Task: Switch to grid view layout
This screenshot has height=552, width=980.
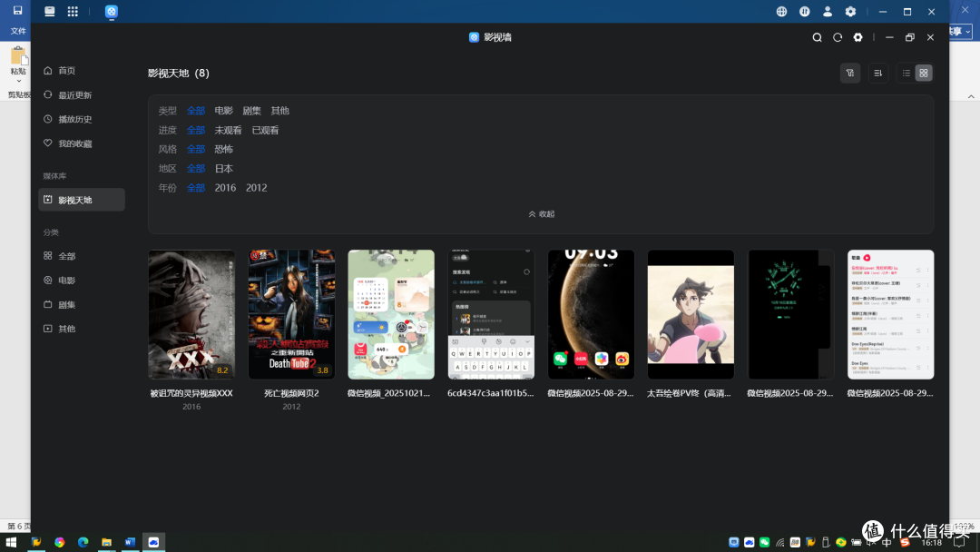Action: (924, 74)
